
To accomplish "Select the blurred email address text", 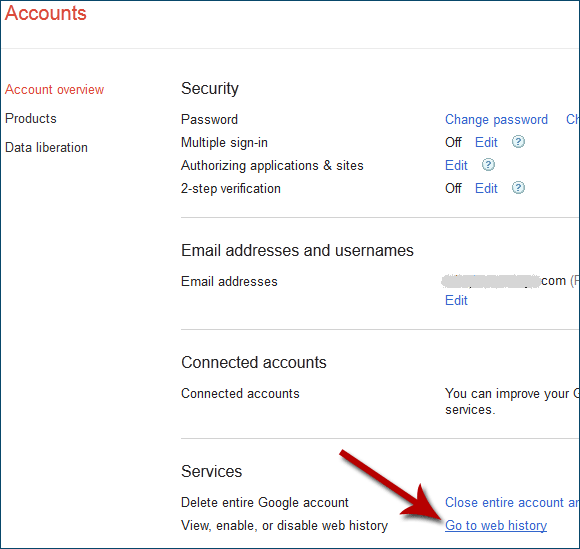I will (x=491, y=281).
